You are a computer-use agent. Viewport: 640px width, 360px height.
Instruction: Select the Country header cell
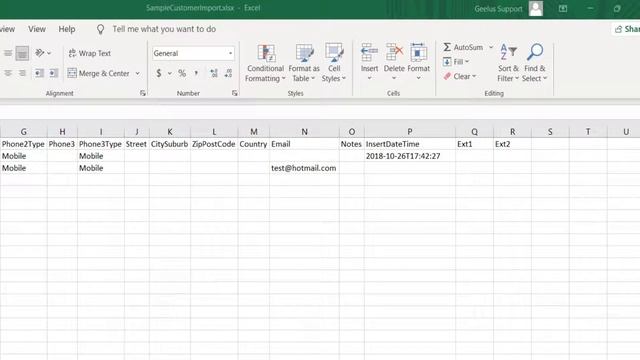254,144
